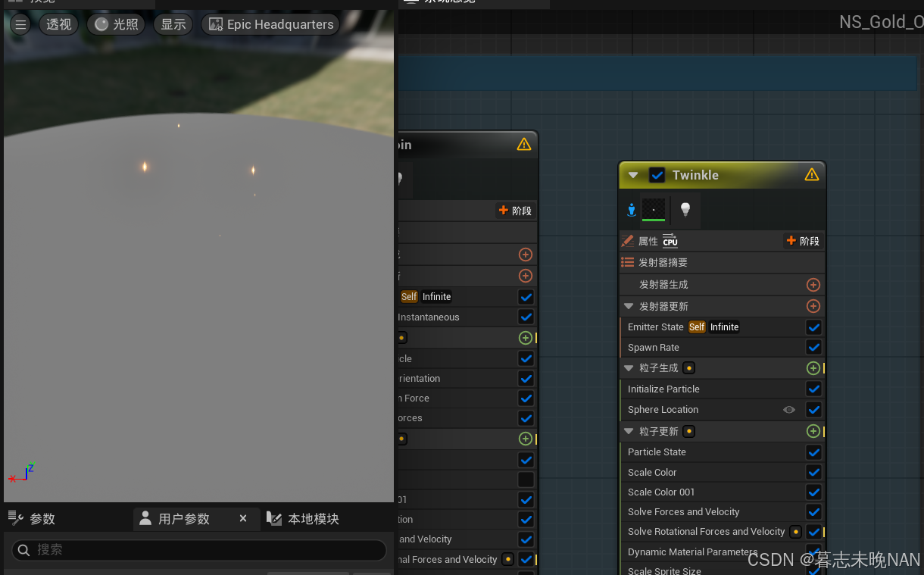This screenshot has height=575, width=924.
Task: Collapse the Twinkle emitter node
Action: [x=633, y=176]
